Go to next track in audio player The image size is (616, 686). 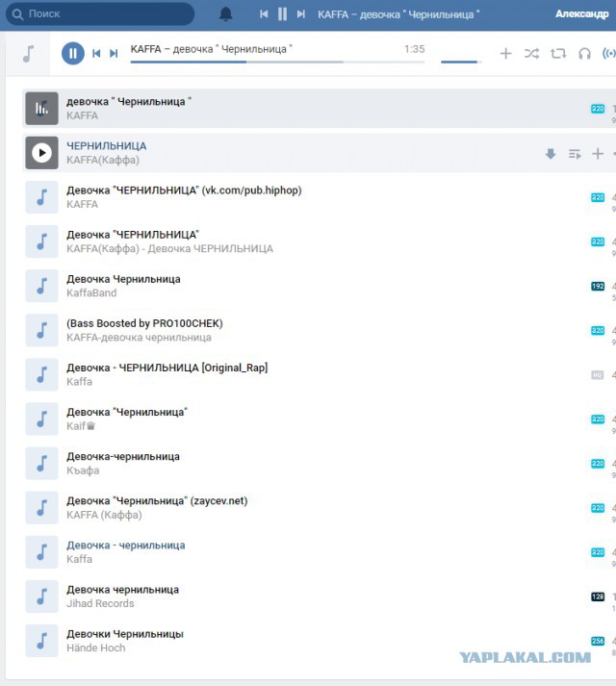(114, 53)
